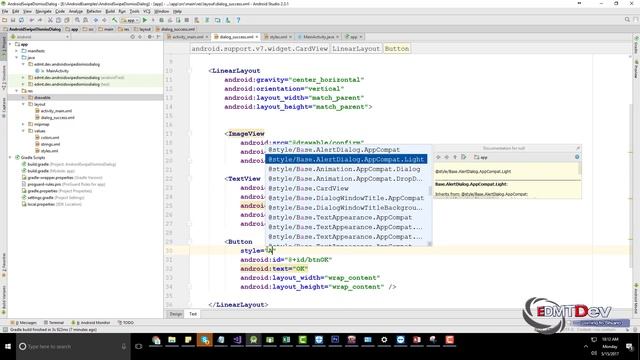Collapse the java folder node
Viewport: 640px width, 360px height.
17,58
